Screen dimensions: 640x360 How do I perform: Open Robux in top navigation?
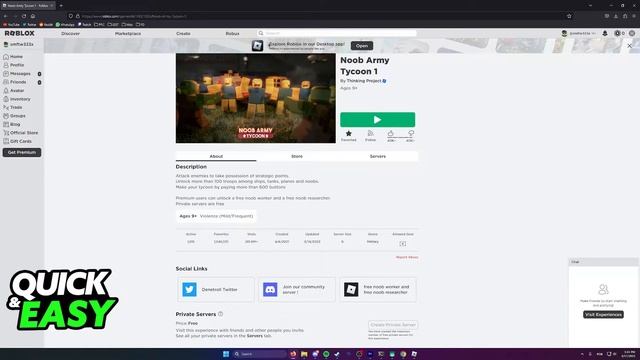coord(233,33)
